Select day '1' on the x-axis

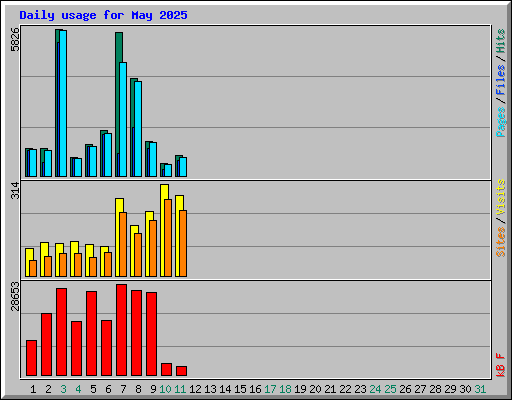point(33,389)
